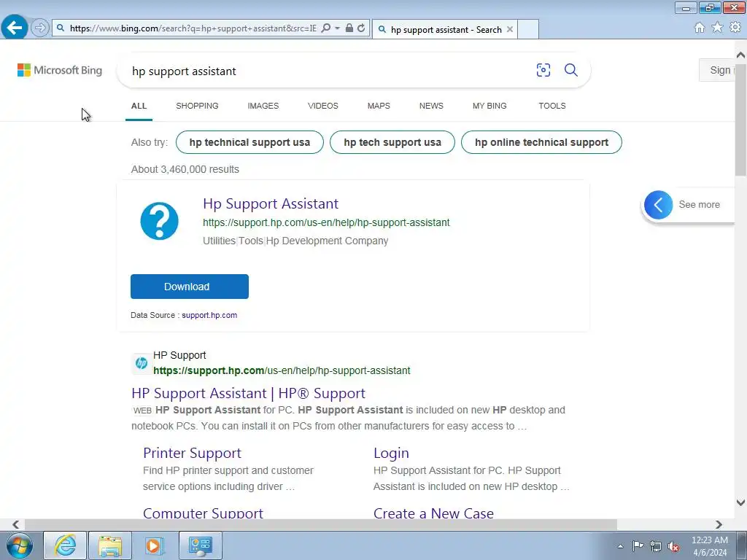Open the clock showing 12:23 AM
Viewport: 747px width, 560px height.
[709, 546]
